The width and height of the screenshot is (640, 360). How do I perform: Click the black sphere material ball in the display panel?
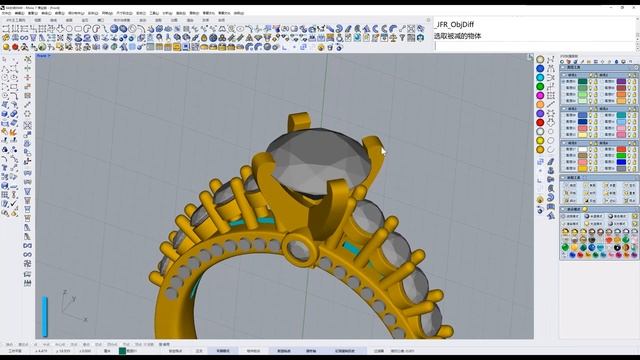click(618, 248)
